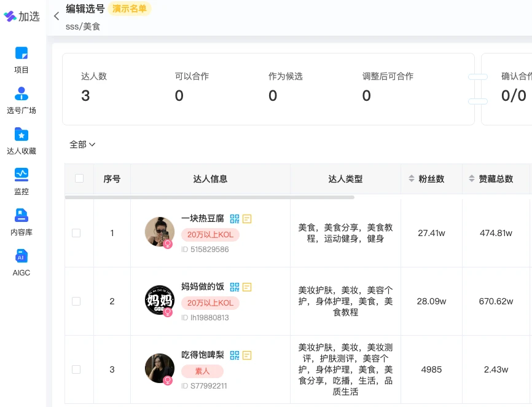Go back using the left chevron
532x407 pixels.
click(x=57, y=16)
